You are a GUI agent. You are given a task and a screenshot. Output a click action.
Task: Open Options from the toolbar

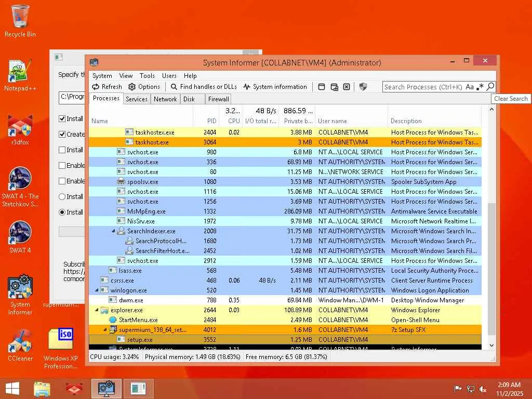tap(144, 87)
